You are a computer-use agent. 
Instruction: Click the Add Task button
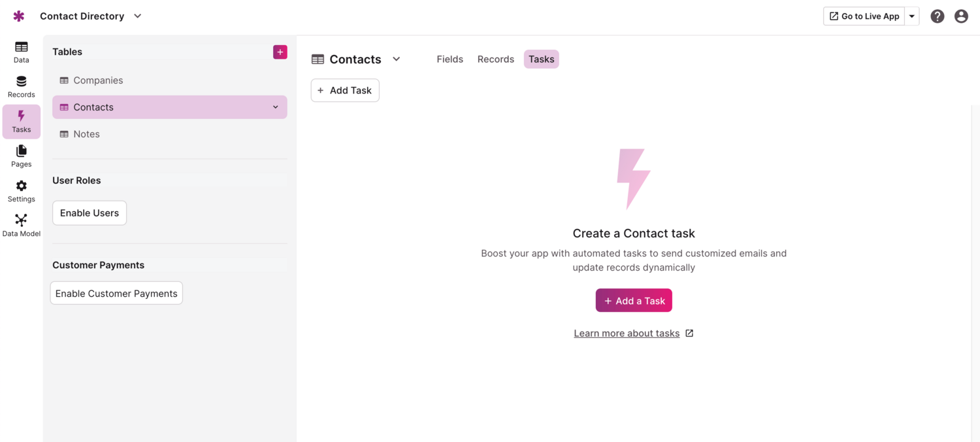(x=345, y=90)
